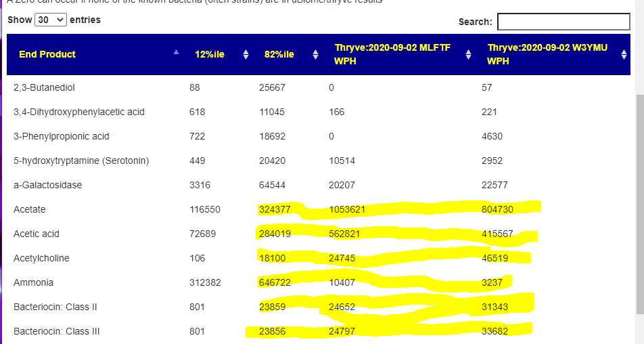This screenshot has width=644, height=344.
Task: Click sort arrows for Thryve W3YMU column
Action: (x=624, y=55)
